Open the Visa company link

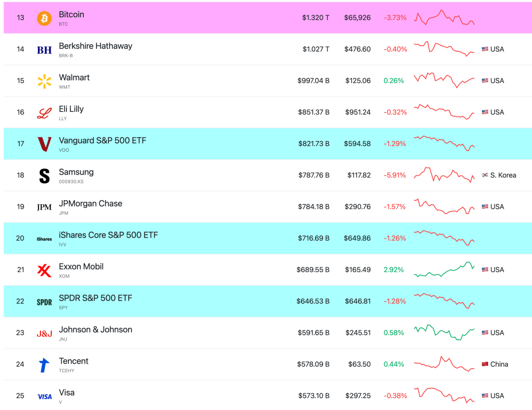pyautogui.click(x=66, y=393)
